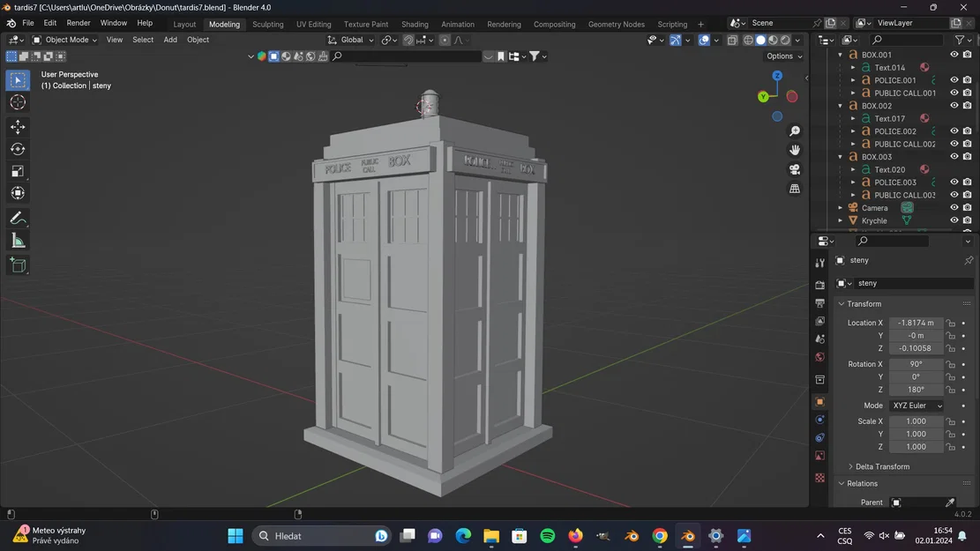Open the Object menu in the 3D viewport
The width and height of the screenshot is (980, 551).
[x=198, y=40]
